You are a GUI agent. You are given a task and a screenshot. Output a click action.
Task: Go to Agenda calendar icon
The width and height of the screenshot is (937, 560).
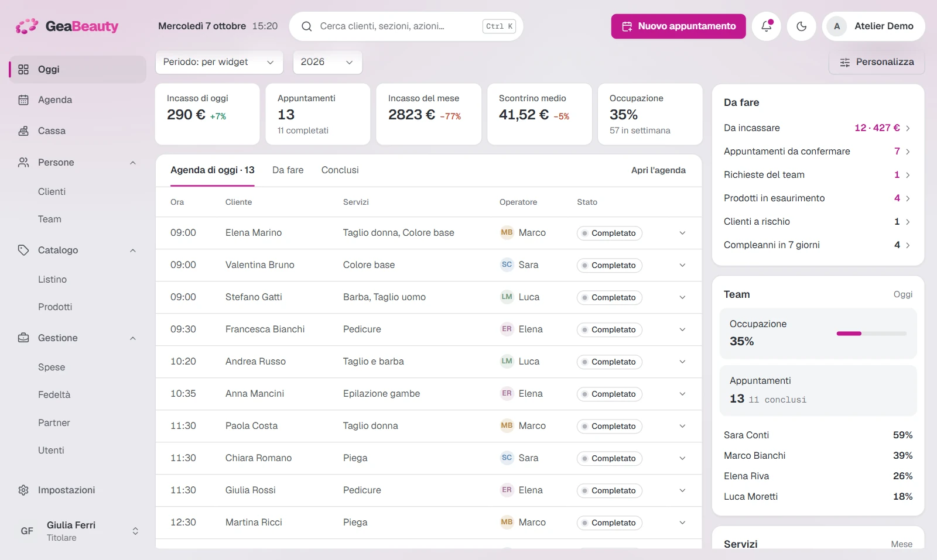pos(23,100)
